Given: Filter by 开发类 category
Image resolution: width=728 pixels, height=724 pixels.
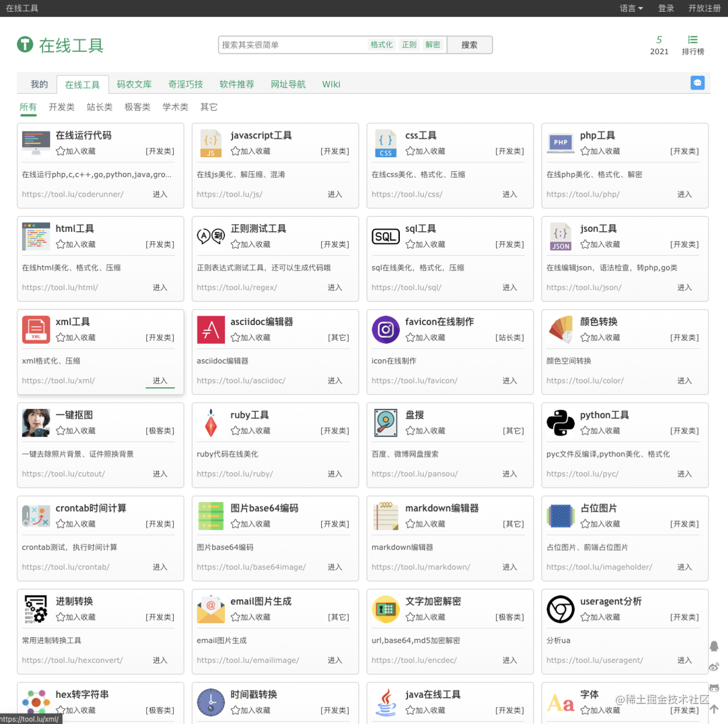Looking at the screenshot, I should point(62,107).
